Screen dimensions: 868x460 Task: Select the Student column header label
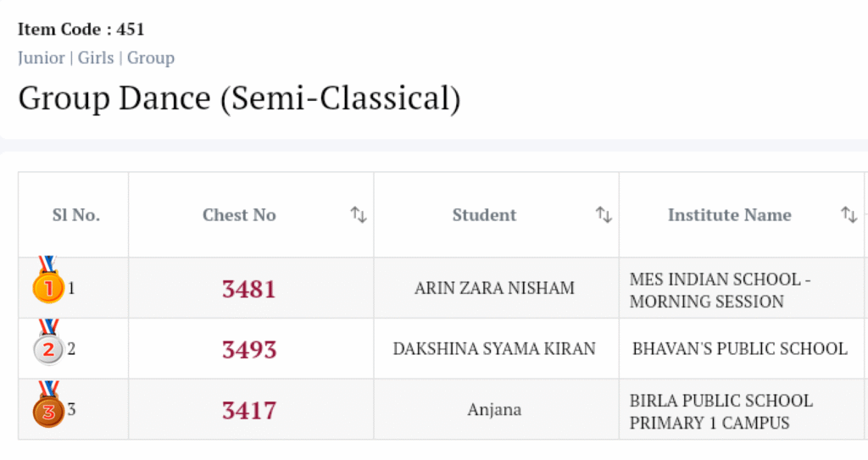click(x=484, y=215)
